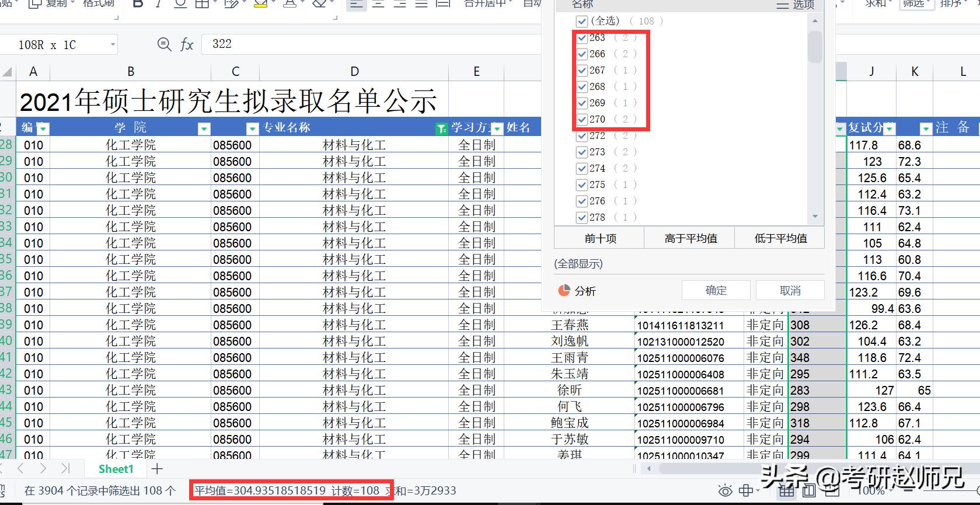Uncheck the 267 filter checkbox

[x=582, y=71]
